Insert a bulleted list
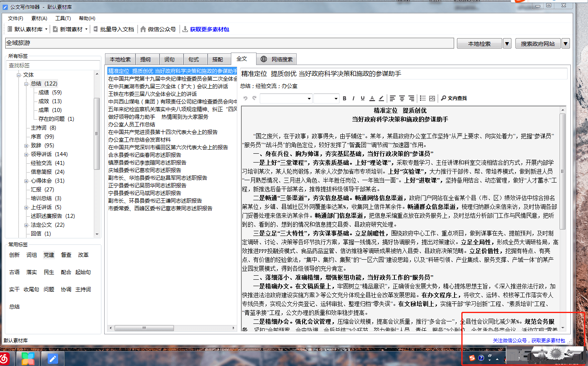Image resolution: width=588 pixels, height=366 pixels. 422,98
